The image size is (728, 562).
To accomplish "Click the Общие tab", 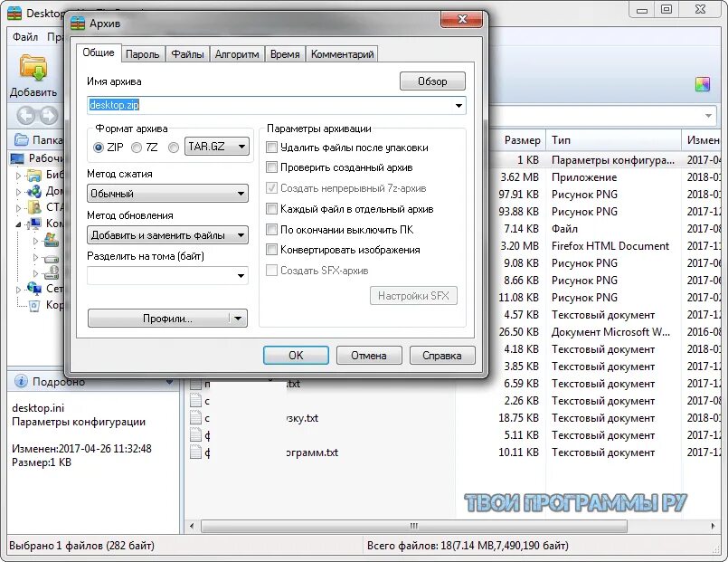I will coord(99,53).
